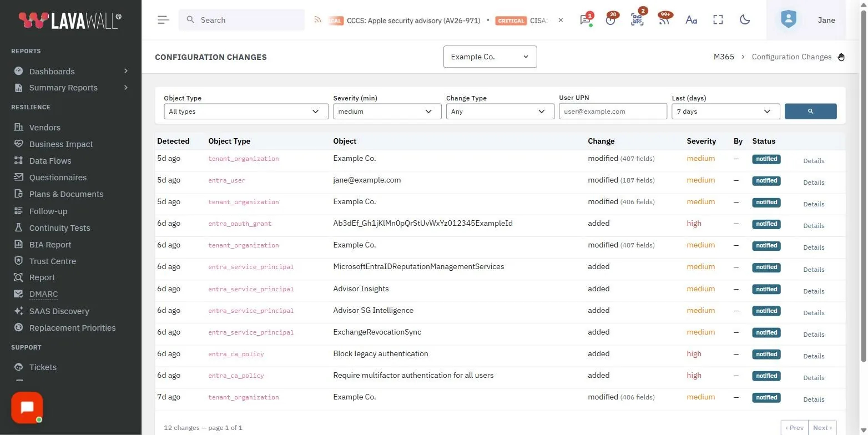Click M365 breadcrumb link
868x435 pixels.
[x=724, y=57]
